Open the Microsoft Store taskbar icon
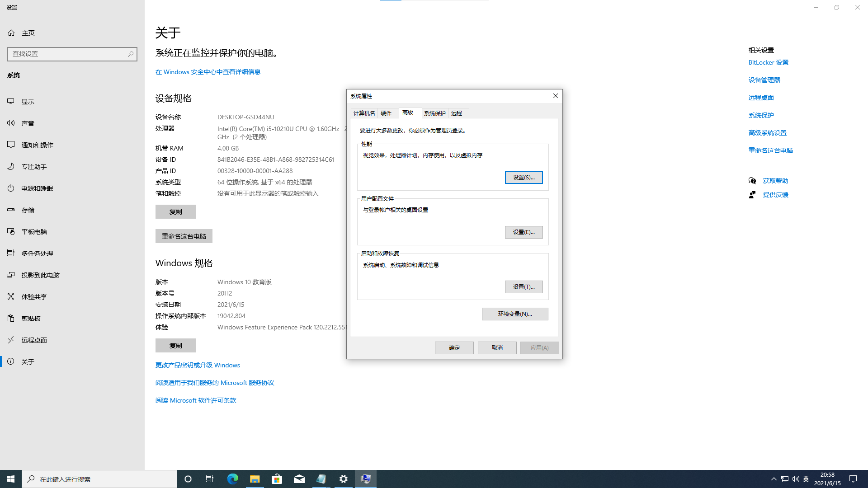868x488 pixels. click(x=277, y=479)
